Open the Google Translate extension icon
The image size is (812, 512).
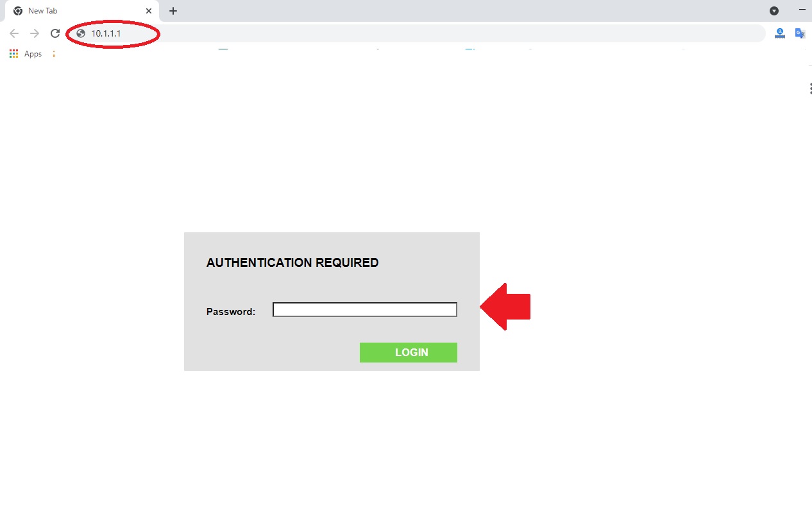point(800,33)
